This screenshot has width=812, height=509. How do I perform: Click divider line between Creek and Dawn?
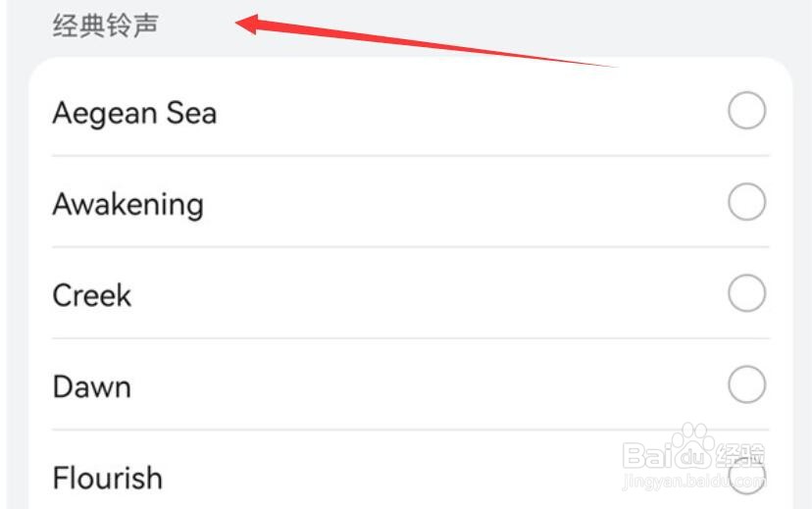click(x=410, y=338)
